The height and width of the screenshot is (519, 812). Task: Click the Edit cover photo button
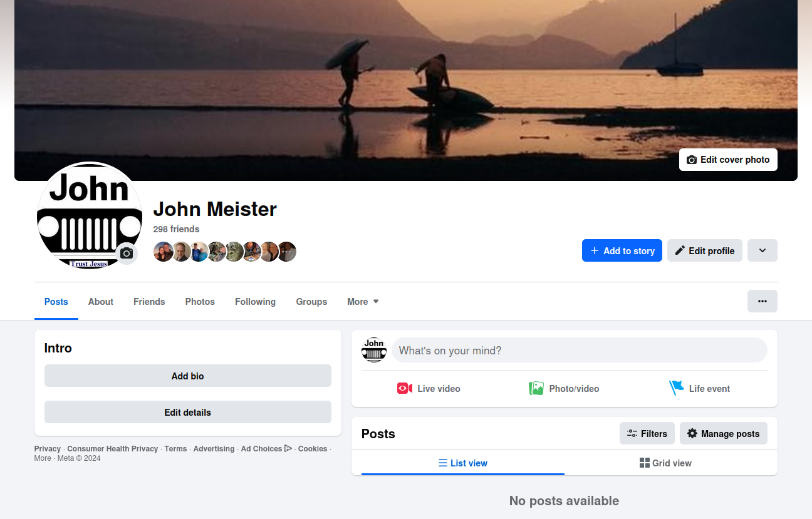pyautogui.click(x=727, y=160)
